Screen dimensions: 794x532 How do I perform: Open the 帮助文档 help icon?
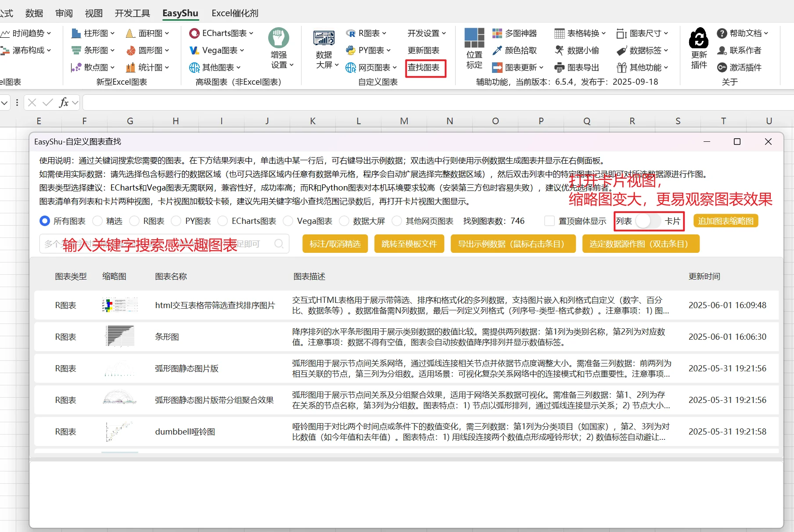[x=722, y=33]
